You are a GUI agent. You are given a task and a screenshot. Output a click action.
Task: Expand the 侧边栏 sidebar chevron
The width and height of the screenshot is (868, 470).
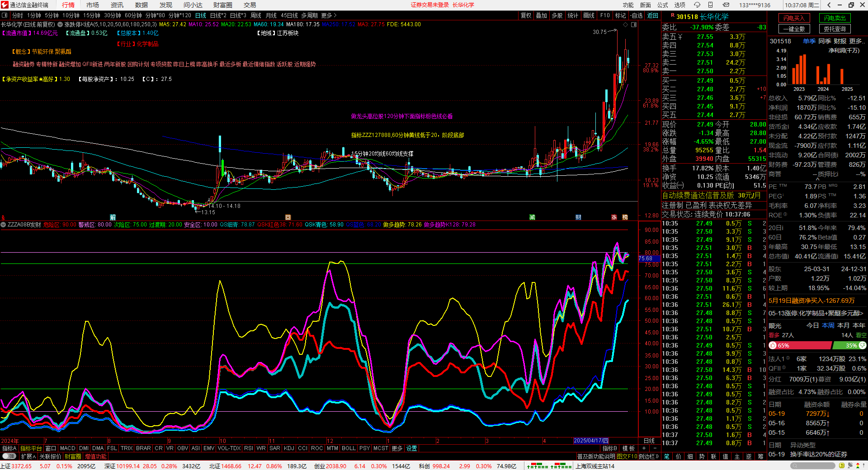pyautogui.click(x=649, y=456)
